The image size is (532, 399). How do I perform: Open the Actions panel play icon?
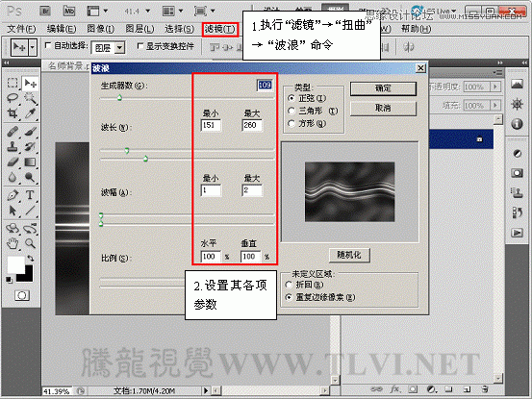pyautogui.click(x=517, y=233)
